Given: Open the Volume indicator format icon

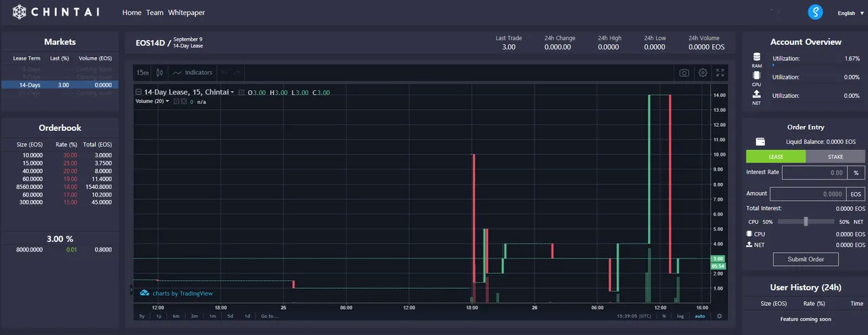Looking at the screenshot, I should coord(176,102).
